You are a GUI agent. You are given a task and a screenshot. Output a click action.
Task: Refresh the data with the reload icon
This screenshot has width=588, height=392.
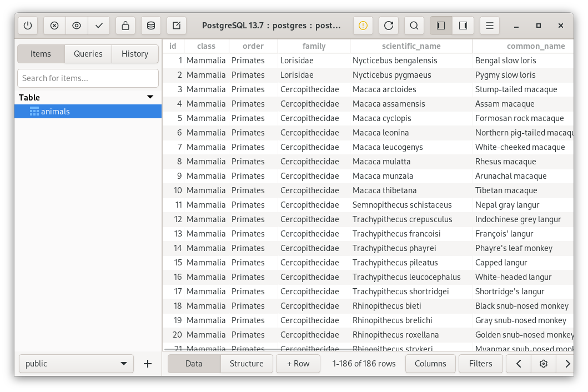pos(388,26)
